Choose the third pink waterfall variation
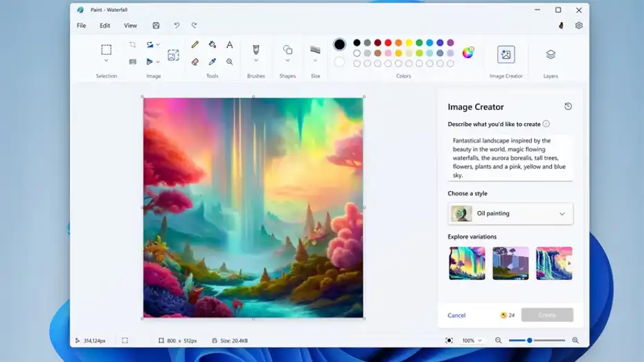Viewport: 644px width, 362px height. click(x=554, y=263)
